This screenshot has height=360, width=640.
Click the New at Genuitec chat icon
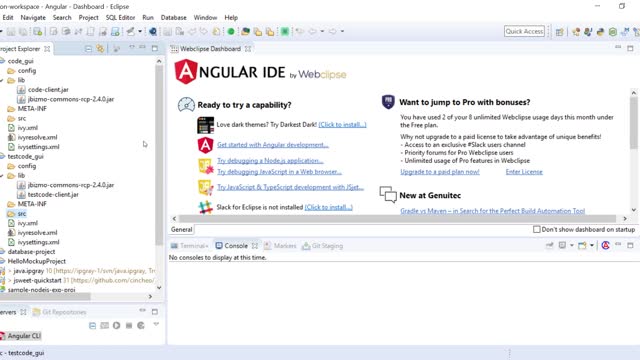coord(388,195)
